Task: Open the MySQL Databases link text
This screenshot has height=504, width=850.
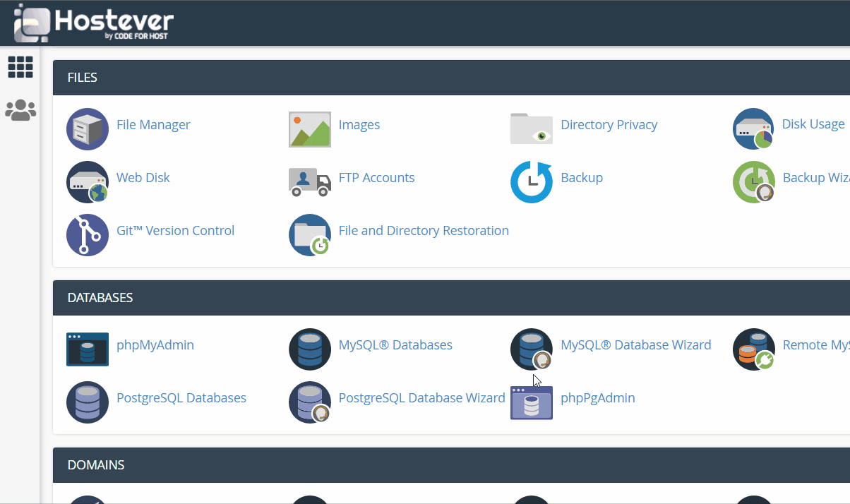Action: point(395,345)
